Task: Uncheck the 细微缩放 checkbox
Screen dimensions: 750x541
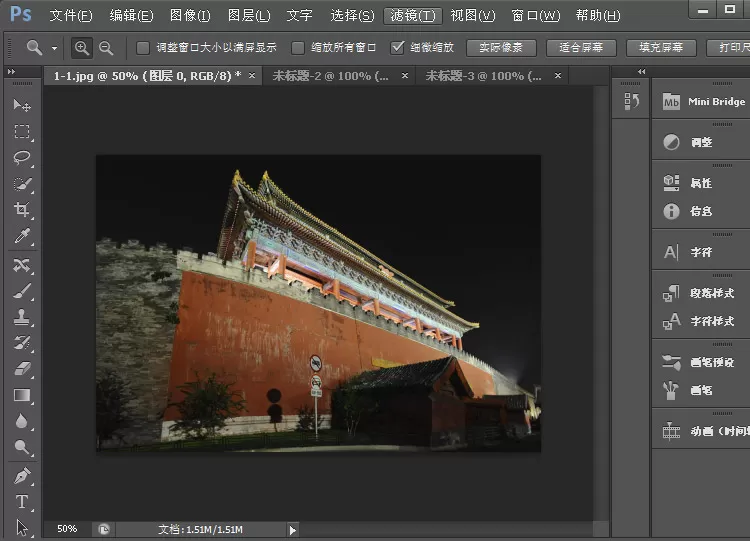Action: (x=397, y=47)
